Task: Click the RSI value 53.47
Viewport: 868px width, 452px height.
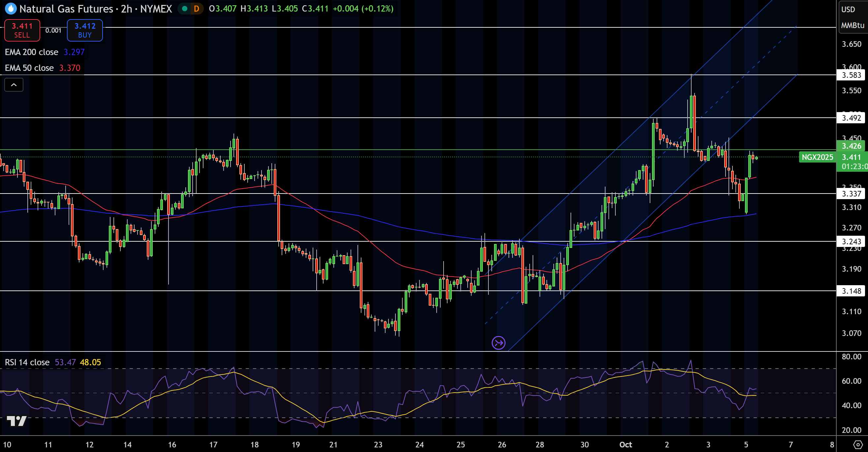Action: pyautogui.click(x=65, y=362)
